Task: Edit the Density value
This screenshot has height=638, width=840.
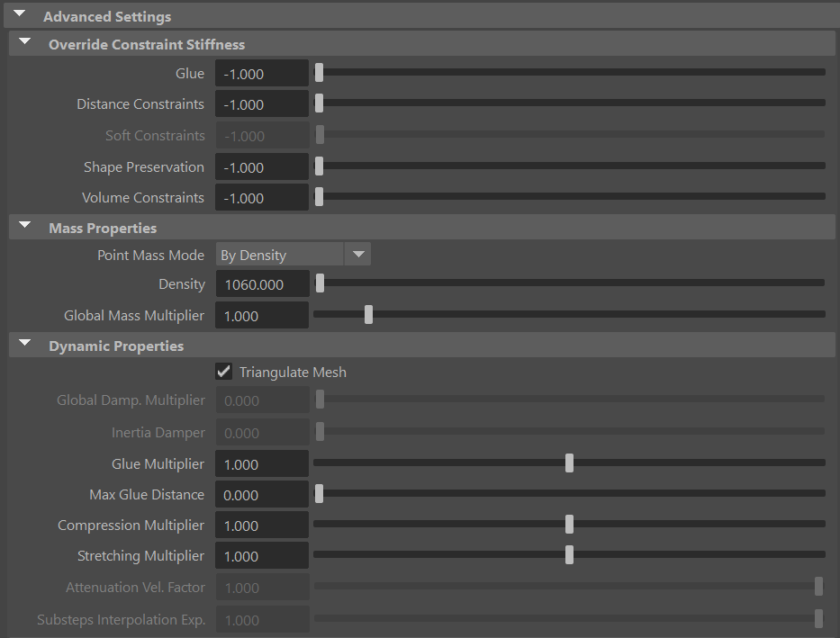Action: tap(261, 283)
